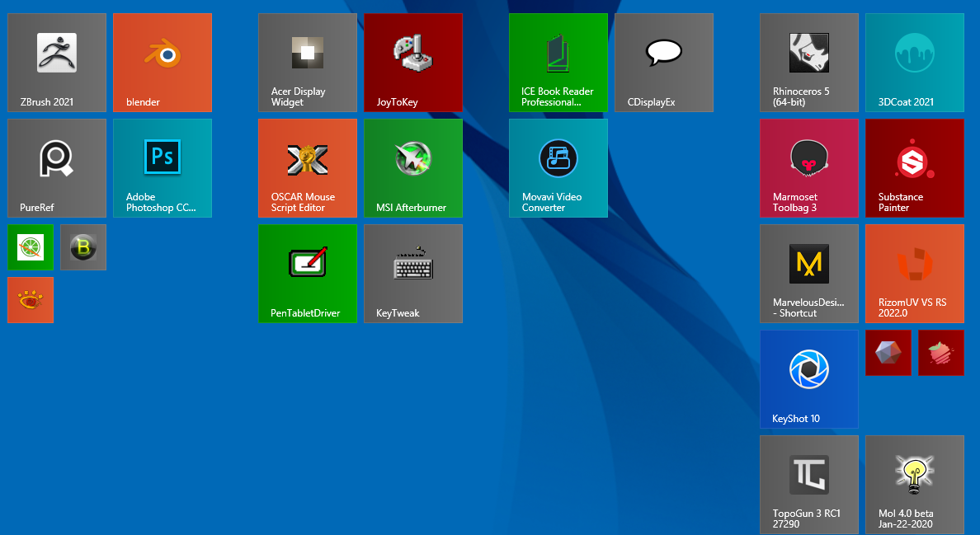Open ICE Book Reader Professional tile
This screenshot has width=980, height=535.
coord(558,63)
